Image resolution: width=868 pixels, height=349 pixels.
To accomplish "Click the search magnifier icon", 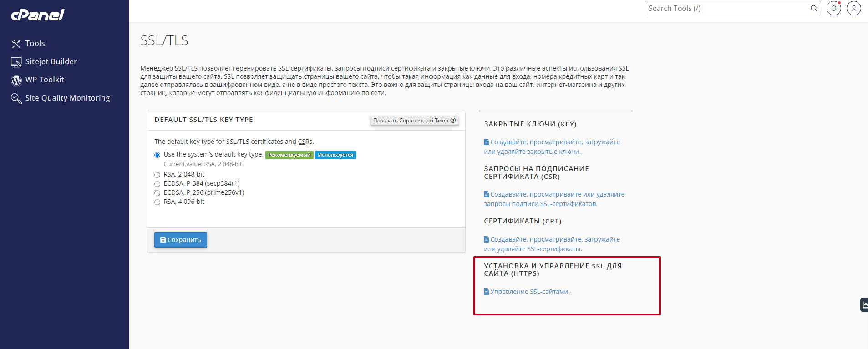I will click(x=814, y=8).
